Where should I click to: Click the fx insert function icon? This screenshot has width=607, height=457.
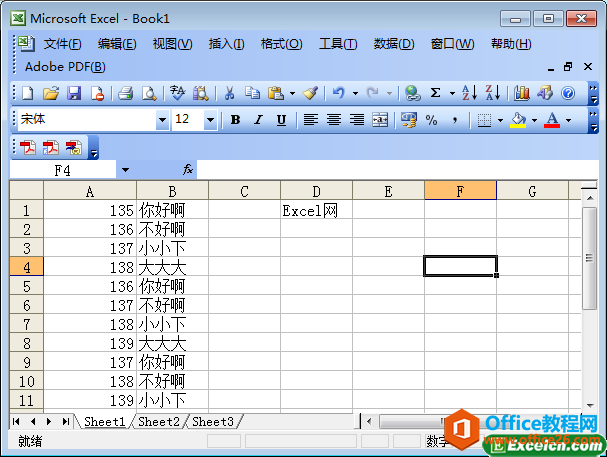coord(188,169)
